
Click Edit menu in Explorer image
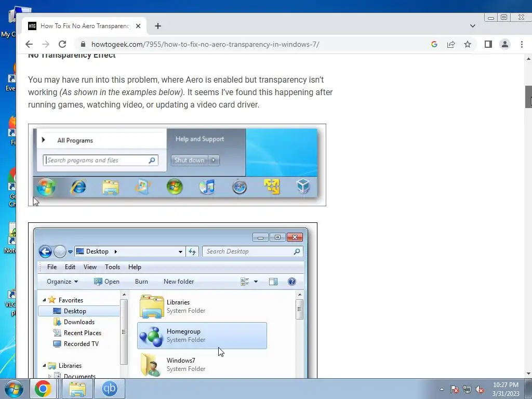click(70, 267)
